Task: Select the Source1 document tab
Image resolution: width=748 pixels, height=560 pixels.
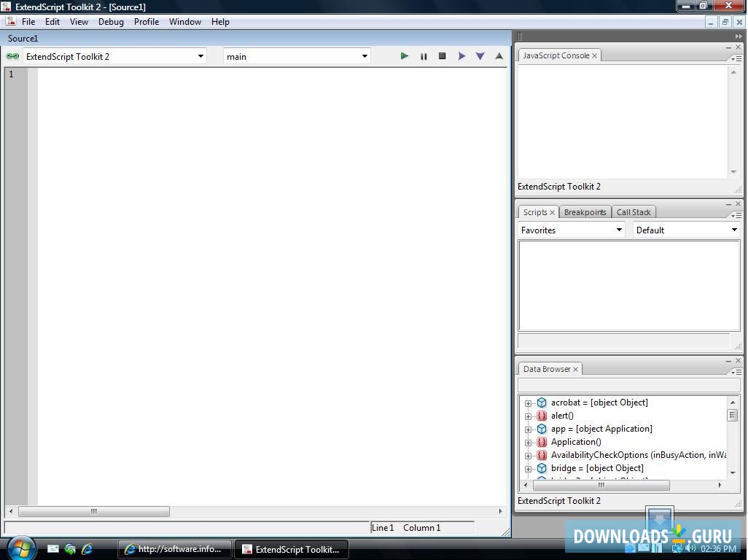Action: 23,38
